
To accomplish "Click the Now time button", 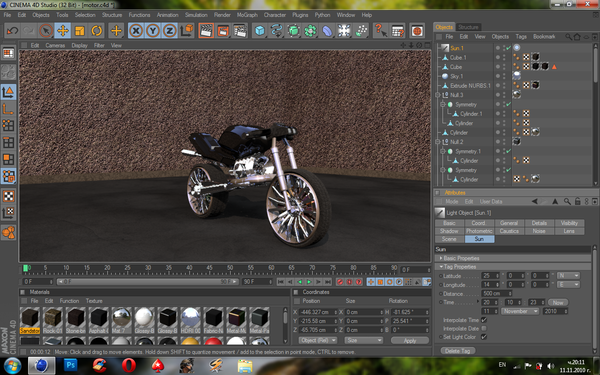I will 558,302.
